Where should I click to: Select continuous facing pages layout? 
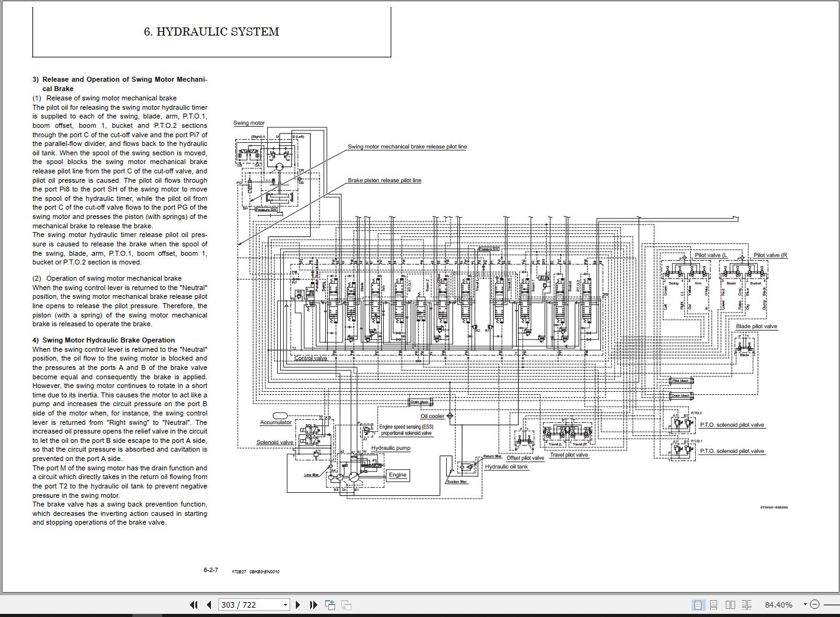click(x=746, y=605)
